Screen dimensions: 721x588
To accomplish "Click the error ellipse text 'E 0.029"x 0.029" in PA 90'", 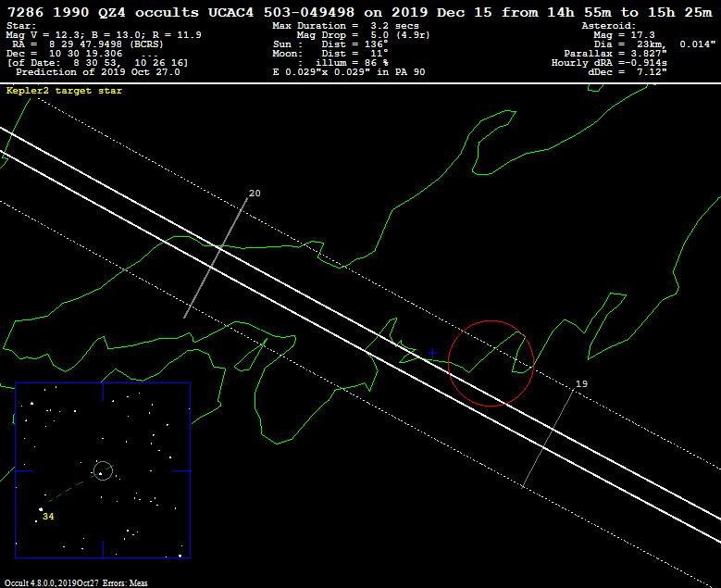I will 349,72.
